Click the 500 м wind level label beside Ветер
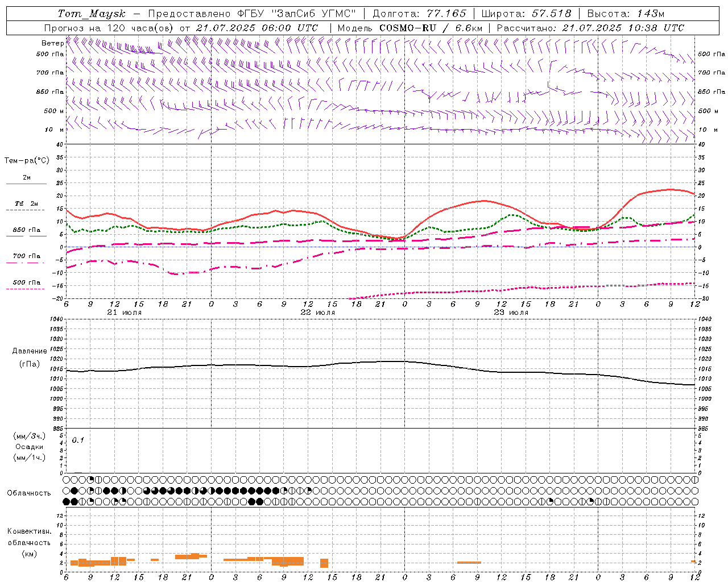 click(x=54, y=111)
